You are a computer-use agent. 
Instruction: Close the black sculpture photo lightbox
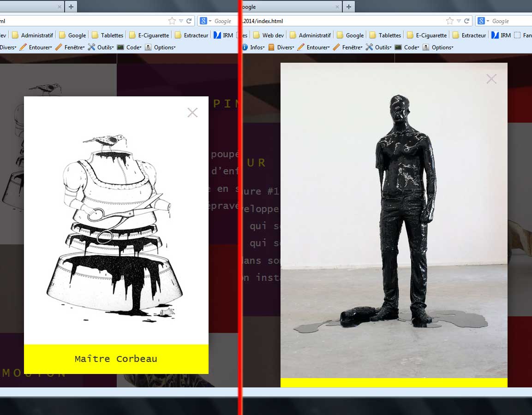[x=491, y=79]
